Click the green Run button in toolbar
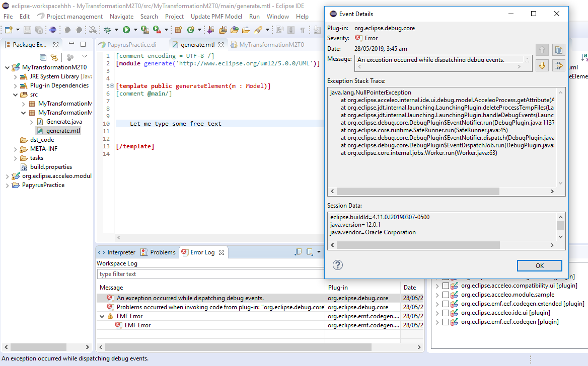This screenshot has width=588, height=366. click(126, 30)
